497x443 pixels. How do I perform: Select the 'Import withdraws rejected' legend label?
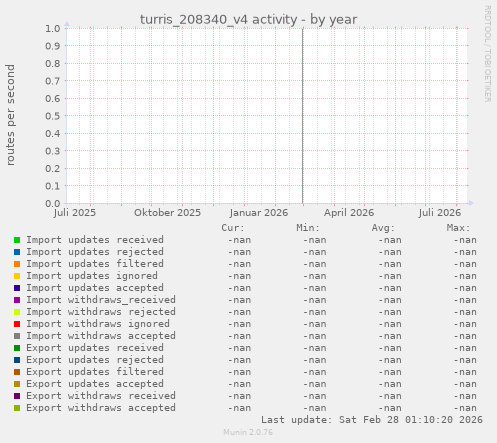(x=101, y=312)
